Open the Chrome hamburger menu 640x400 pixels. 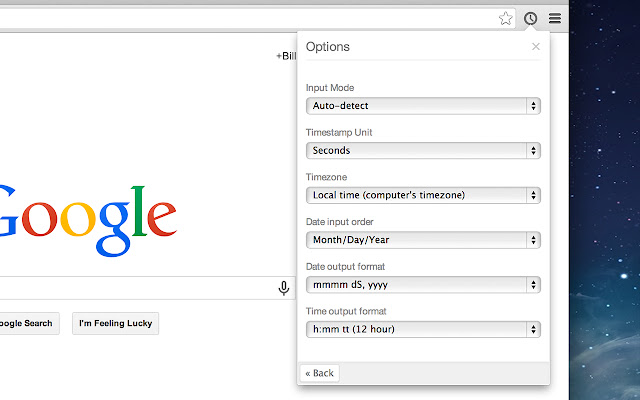point(555,18)
